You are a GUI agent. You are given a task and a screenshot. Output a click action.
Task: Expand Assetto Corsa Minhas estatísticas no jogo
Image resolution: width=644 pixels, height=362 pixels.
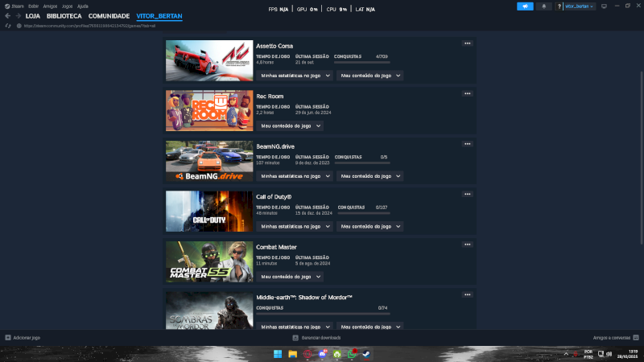pyautogui.click(x=295, y=76)
